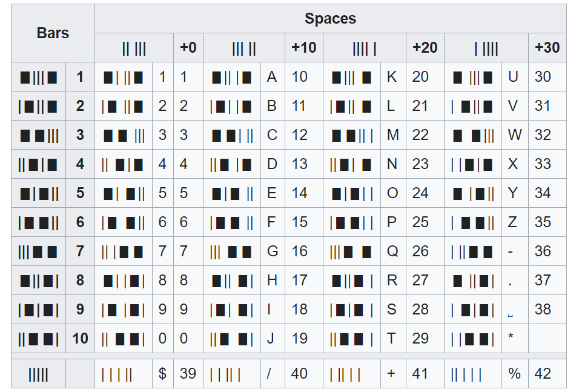The width and height of the screenshot is (579, 392).
Task: Click the letter U cell
Action: pyautogui.click(x=514, y=76)
